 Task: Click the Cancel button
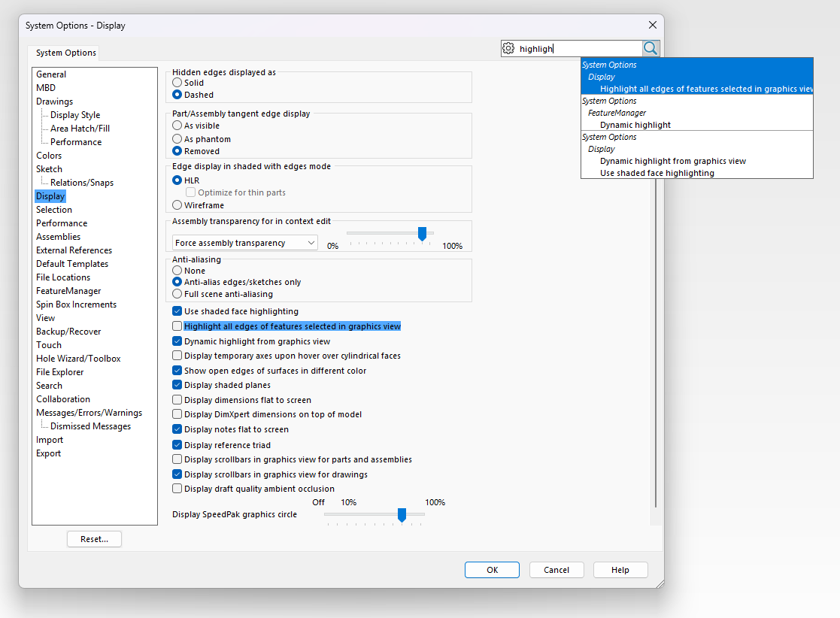tap(556, 570)
